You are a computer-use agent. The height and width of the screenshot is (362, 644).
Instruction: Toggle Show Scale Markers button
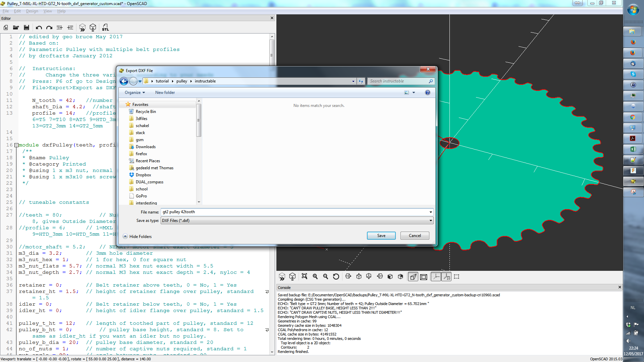(446, 277)
